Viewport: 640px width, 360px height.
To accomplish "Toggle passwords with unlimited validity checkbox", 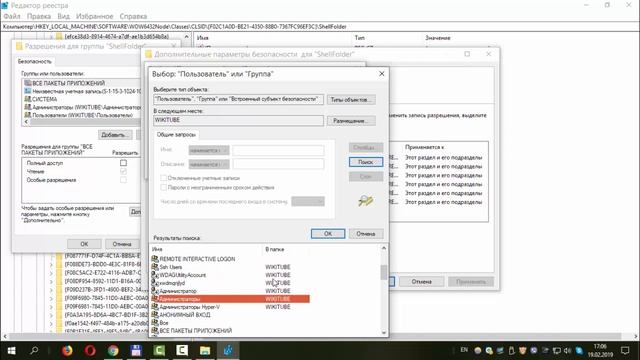I will (164, 187).
